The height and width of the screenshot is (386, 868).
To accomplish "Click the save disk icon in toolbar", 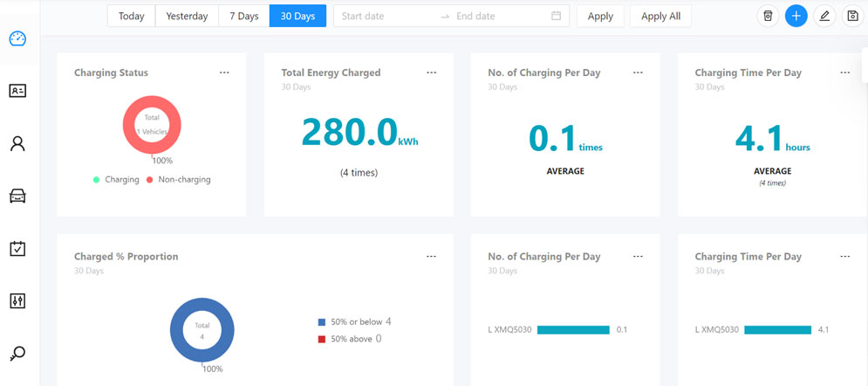I will click(x=852, y=16).
